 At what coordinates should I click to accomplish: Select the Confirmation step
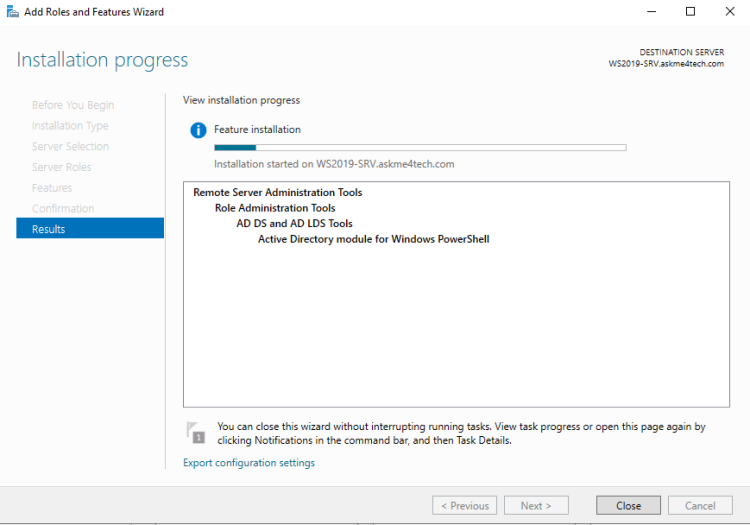coord(63,208)
